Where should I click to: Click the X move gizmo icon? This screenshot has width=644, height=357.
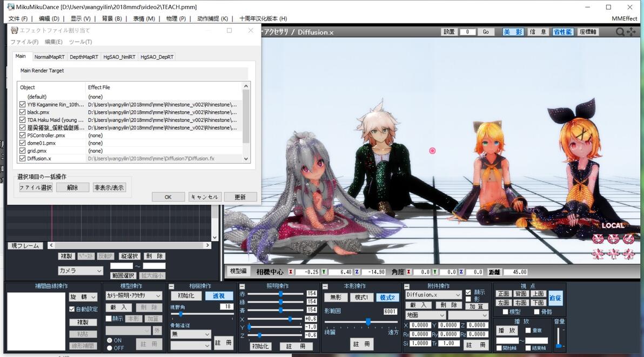pyautogui.click(x=598, y=254)
